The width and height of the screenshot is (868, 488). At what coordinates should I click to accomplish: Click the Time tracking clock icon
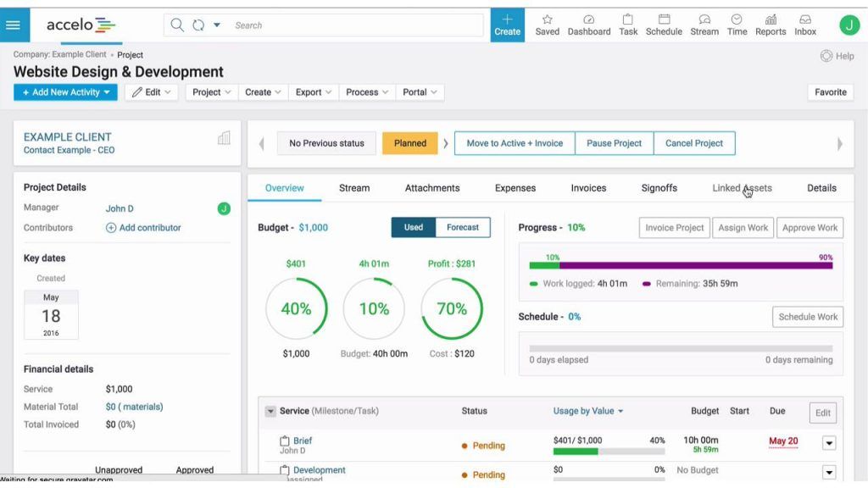click(x=737, y=25)
